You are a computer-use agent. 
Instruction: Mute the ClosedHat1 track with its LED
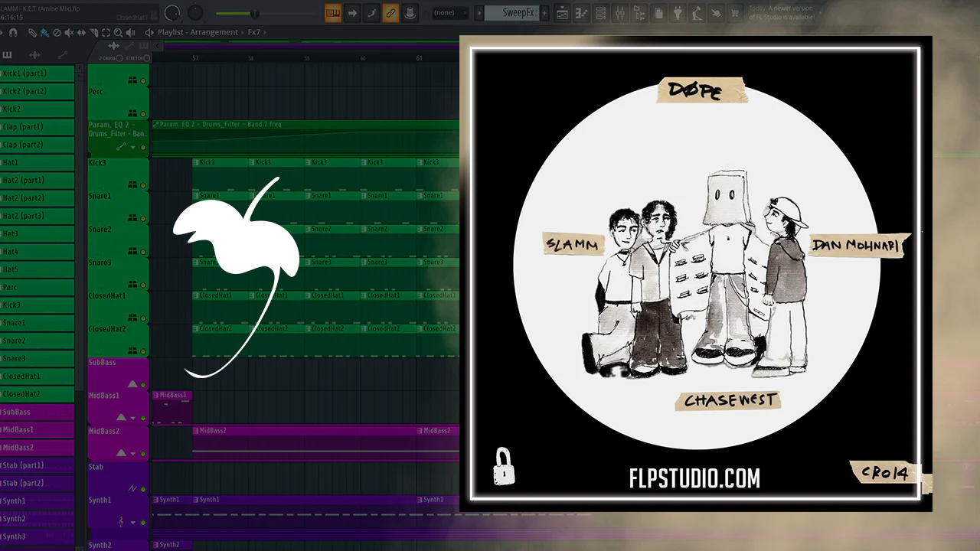143,318
